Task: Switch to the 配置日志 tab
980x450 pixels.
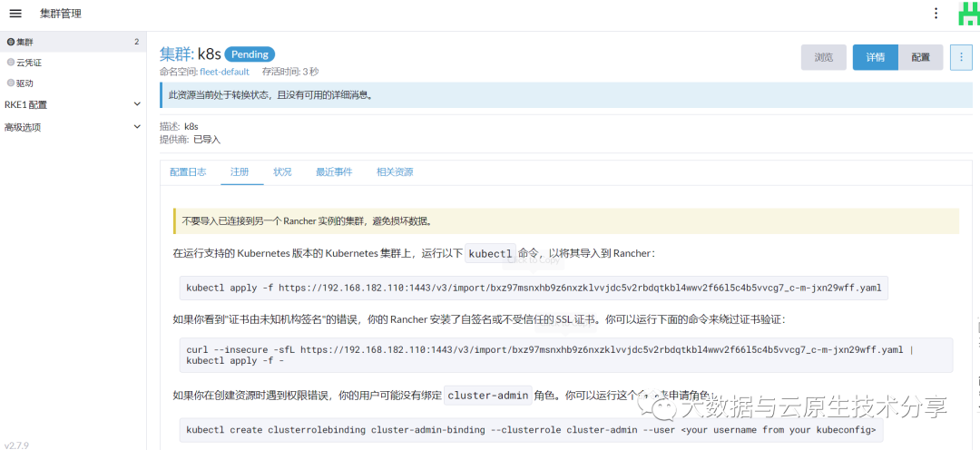Action: tap(188, 171)
